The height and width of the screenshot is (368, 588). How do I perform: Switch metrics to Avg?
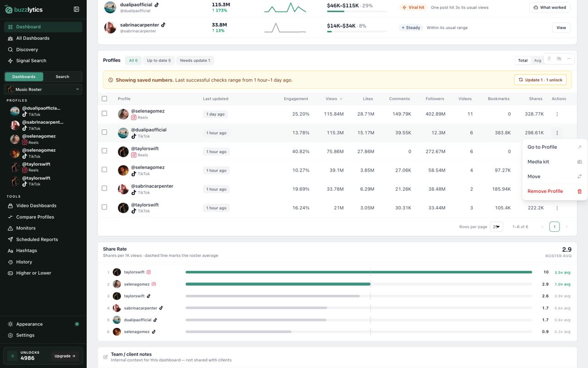coord(537,60)
